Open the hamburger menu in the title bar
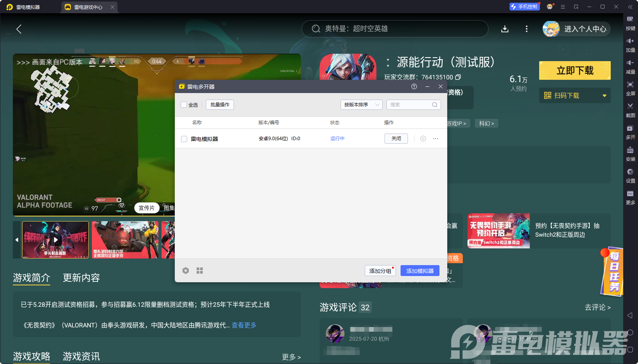 (x=563, y=7)
